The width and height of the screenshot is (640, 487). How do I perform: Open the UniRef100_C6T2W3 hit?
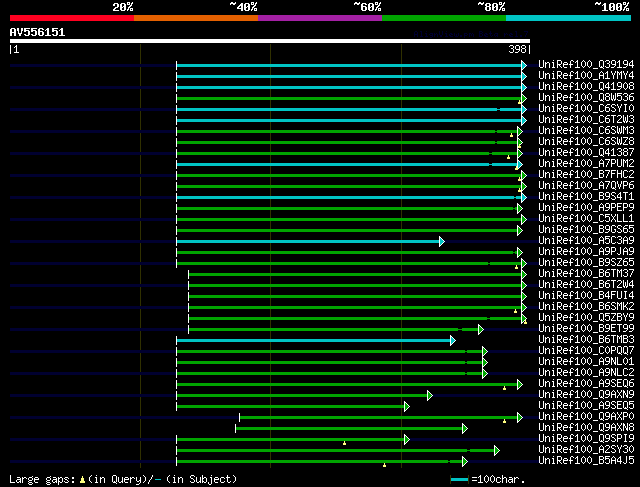point(586,120)
